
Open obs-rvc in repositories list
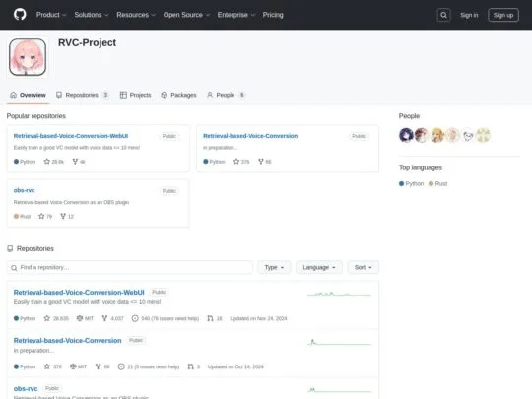coord(26,388)
